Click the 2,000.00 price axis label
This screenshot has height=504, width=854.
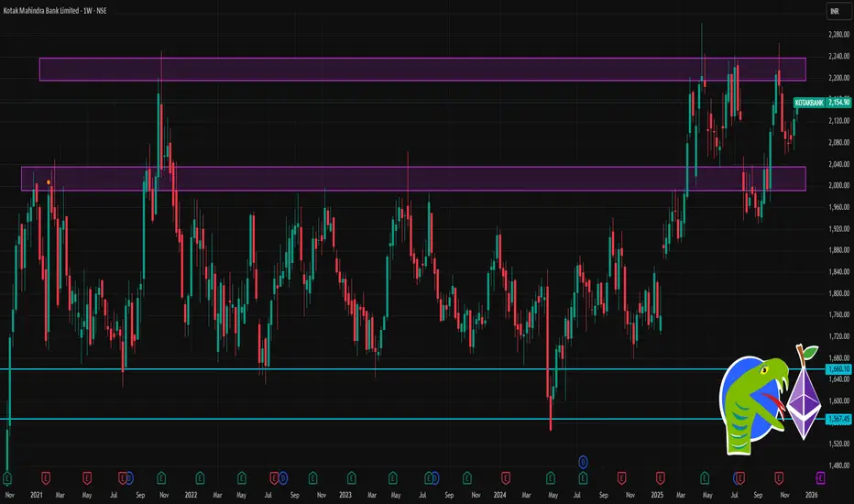pyautogui.click(x=838, y=185)
